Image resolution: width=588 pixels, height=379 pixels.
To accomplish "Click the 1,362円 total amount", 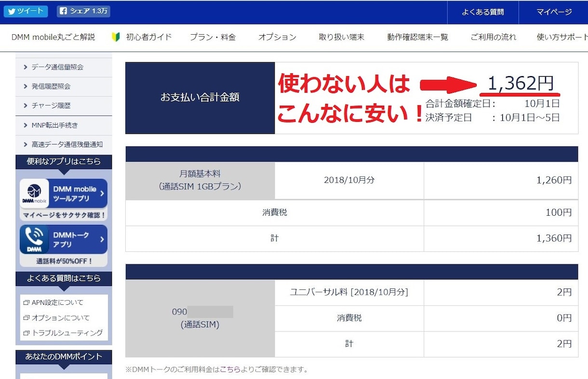I will tap(521, 83).
